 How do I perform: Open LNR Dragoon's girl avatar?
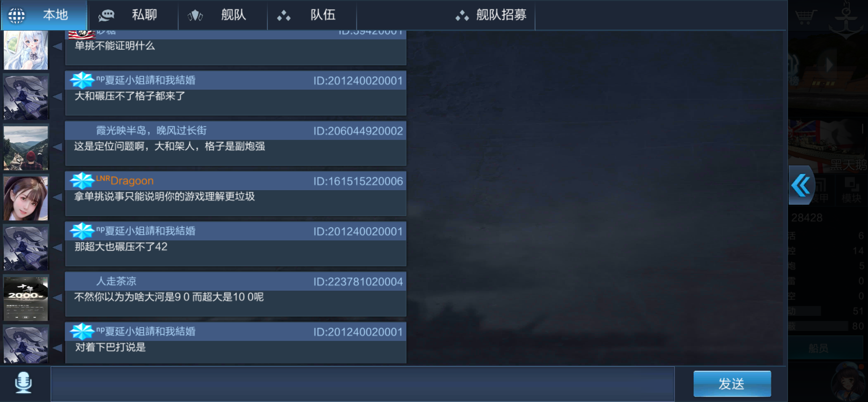pos(26,198)
